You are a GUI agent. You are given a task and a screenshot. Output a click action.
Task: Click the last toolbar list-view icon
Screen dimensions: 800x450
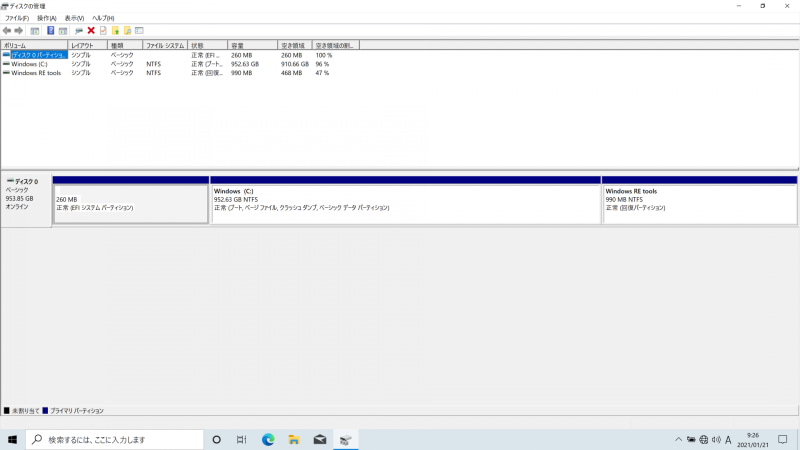139,31
